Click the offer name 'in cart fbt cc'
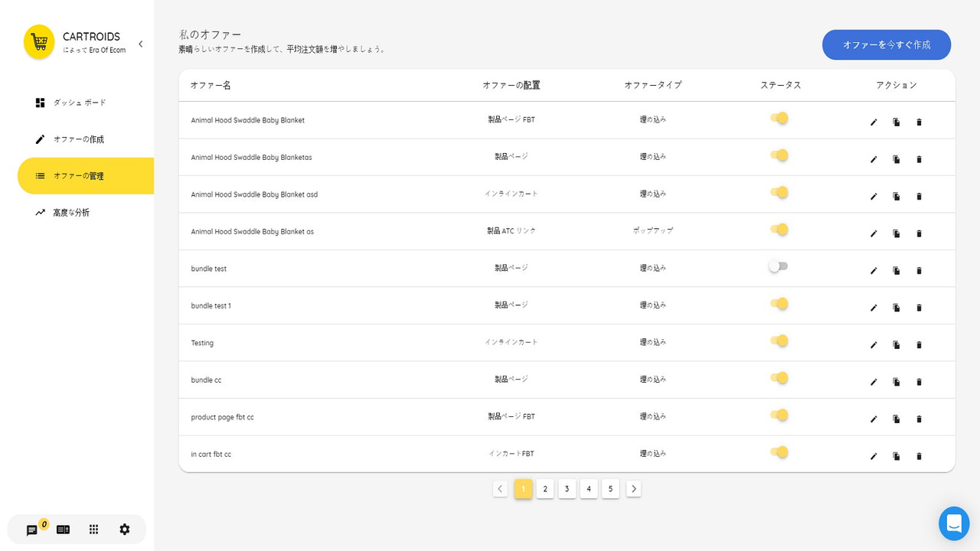Viewport: 980px width, 551px height. (211, 455)
